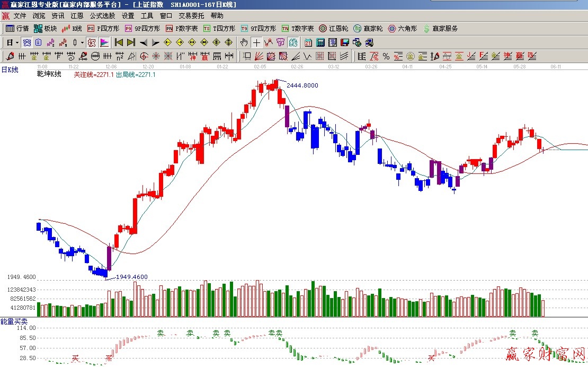
Task: Open the 交易委托 menu
Action: coord(191,16)
